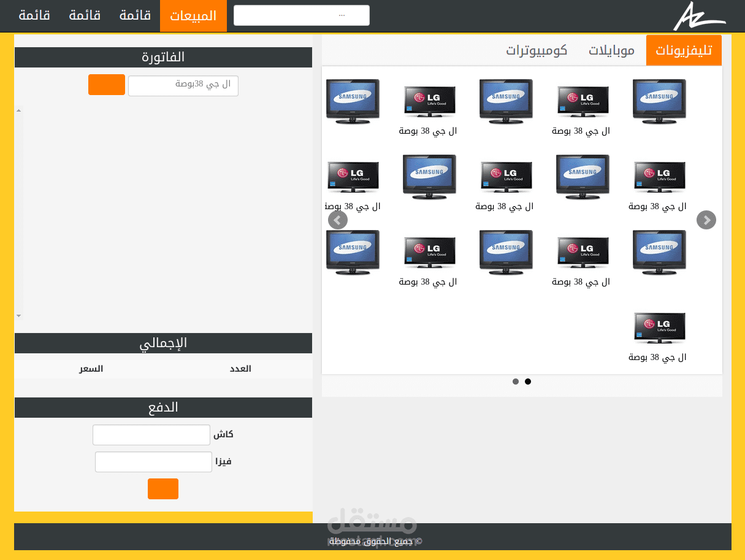Select the second carousel pagination dot
The image size is (745, 560).
(528, 381)
